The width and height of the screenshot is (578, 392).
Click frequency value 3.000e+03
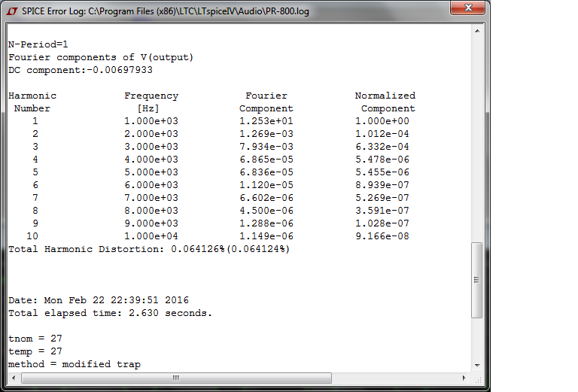pyautogui.click(x=151, y=147)
